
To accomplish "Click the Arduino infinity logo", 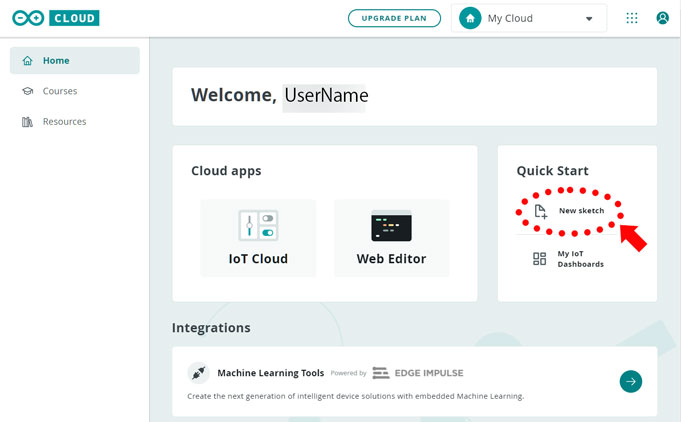I will pyautogui.click(x=28, y=18).
